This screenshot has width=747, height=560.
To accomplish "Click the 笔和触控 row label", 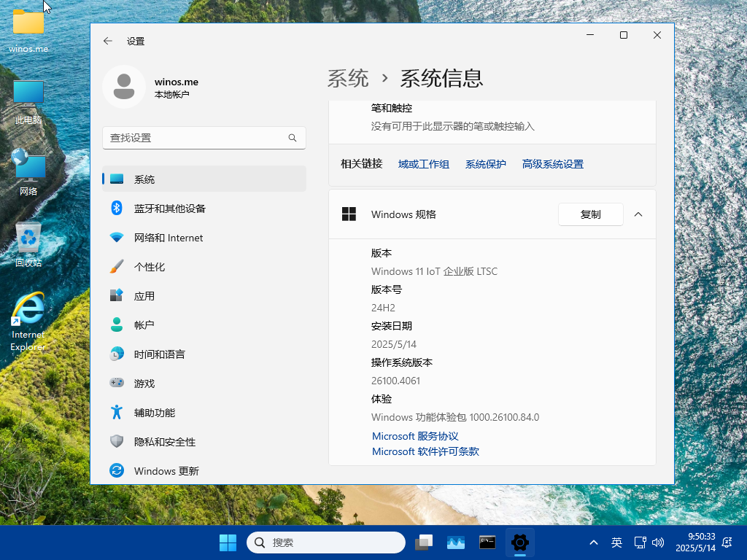I will [392, 108].
